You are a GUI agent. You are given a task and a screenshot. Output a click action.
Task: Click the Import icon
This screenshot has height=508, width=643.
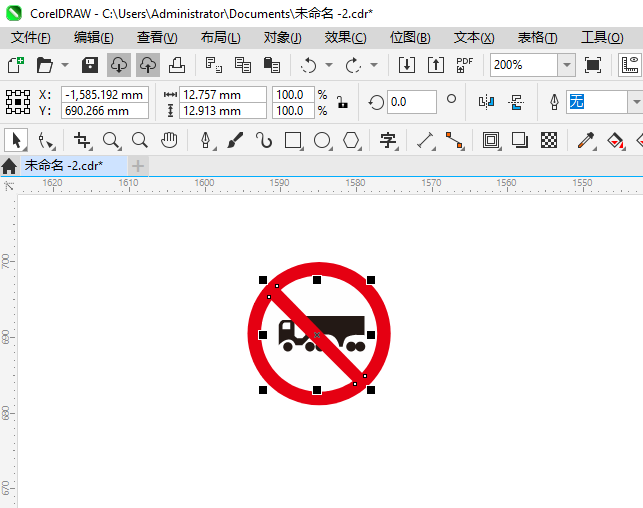pos(407,65)
